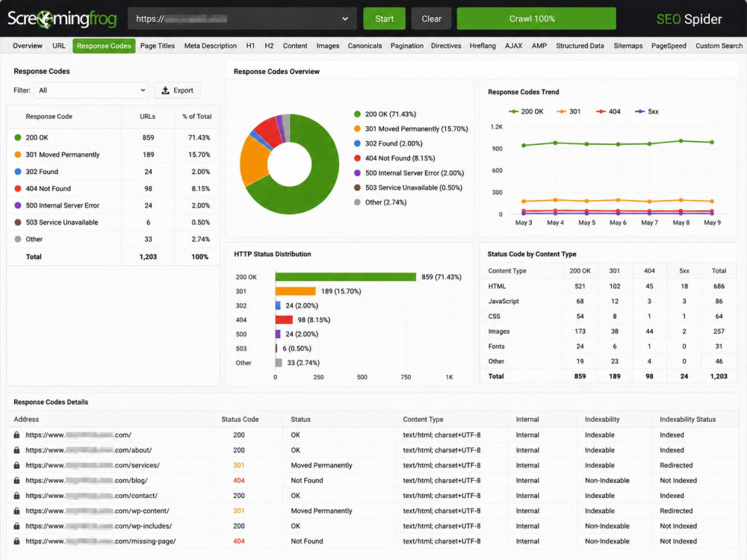Click the lock icon for the /blog/ row
Image resolution: width=747 pixels, height=560 pixels.
(16, 480)
